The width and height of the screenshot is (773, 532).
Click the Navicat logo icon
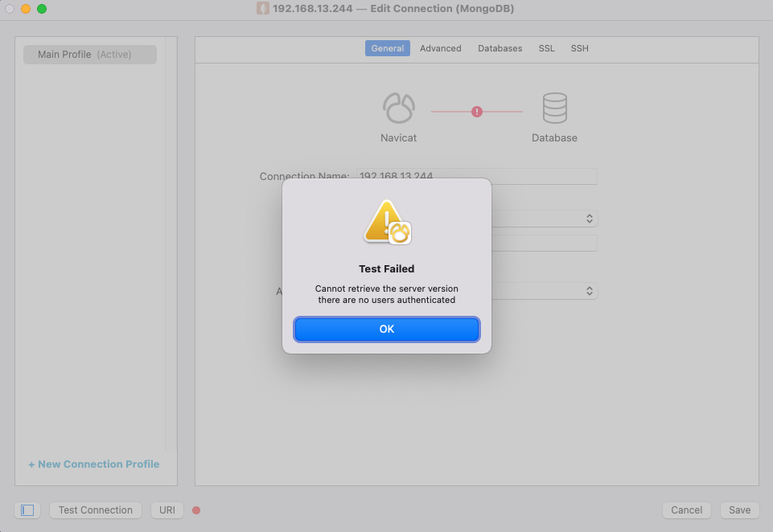point(399,108)
